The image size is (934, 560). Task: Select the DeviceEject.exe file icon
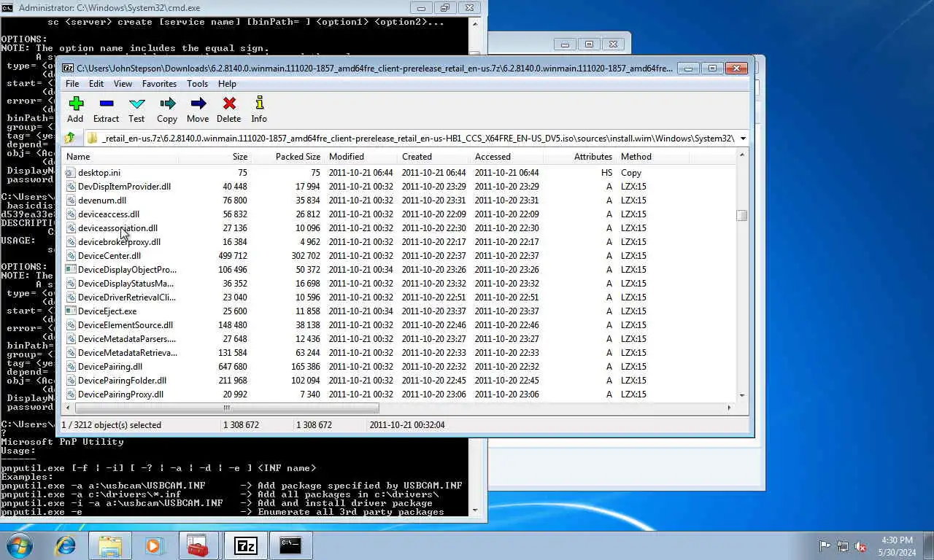click(x=71, y=311)
